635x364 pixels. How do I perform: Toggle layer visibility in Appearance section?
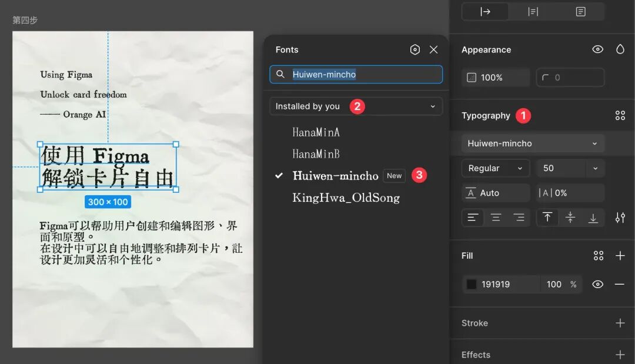[598, 49]
